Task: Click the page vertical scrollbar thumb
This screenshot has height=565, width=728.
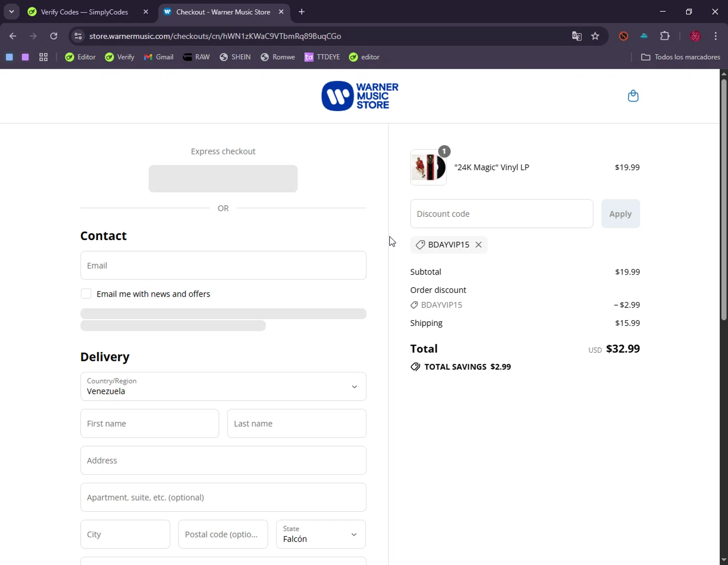Action: click(724, 199)
